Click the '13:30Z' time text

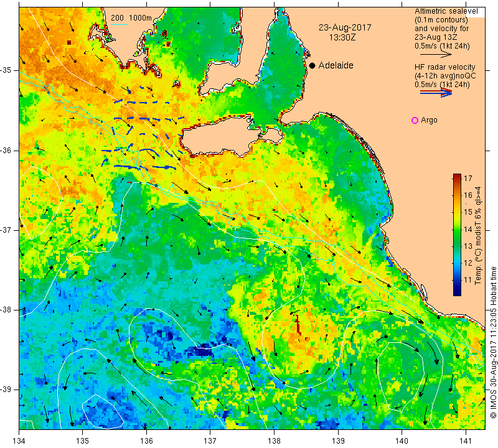click(342, 37)
